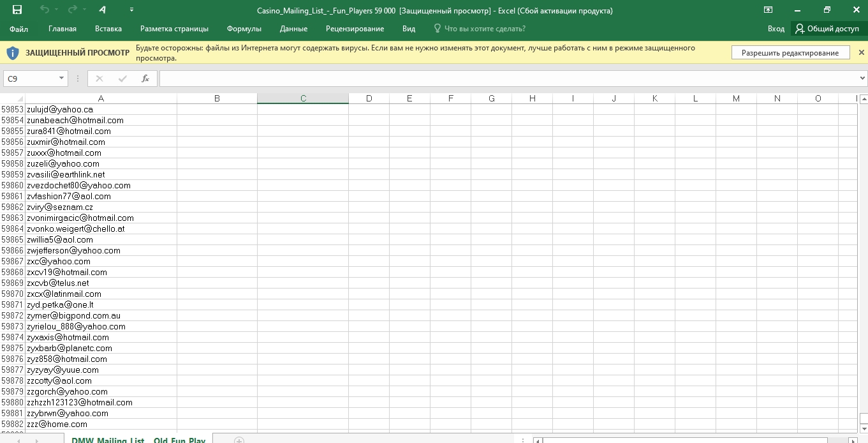Expand the Name Box dropdown
The width and height of the screenshot is (868, 443).
(61, 79)
